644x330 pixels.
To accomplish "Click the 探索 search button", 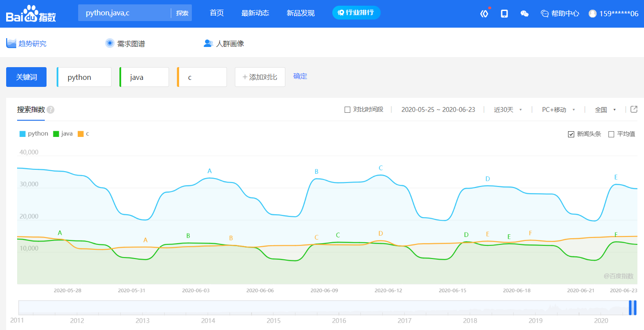I will pyautogui.click(x=182, y=13).
